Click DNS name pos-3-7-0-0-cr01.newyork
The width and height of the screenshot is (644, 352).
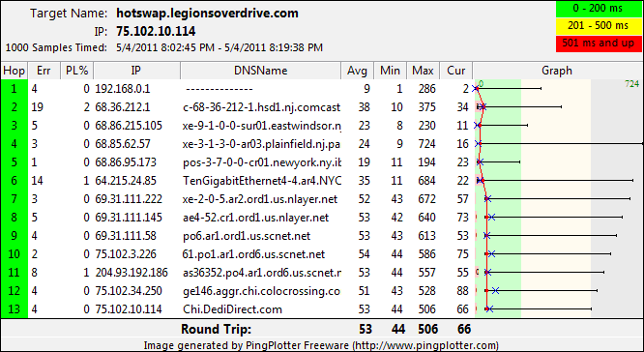click(x=262, y=162)
